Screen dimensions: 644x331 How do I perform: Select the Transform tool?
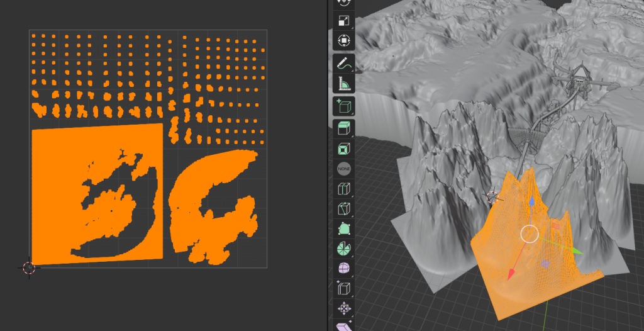coord(344,40)
